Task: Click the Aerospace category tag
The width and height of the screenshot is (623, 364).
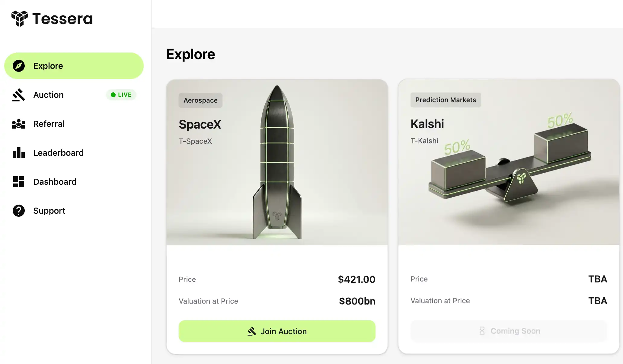Action: [200, 100]
